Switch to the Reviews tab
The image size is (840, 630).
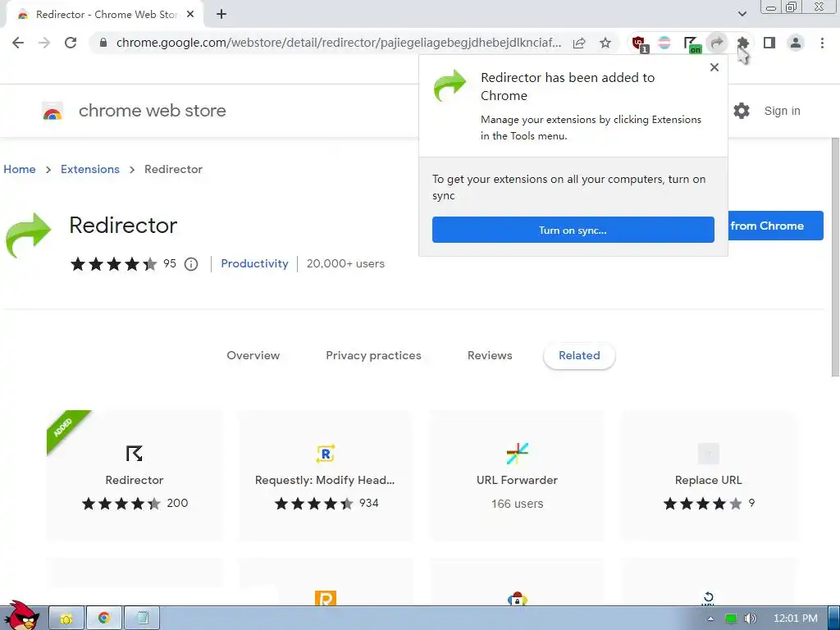(x=490, y=356)
